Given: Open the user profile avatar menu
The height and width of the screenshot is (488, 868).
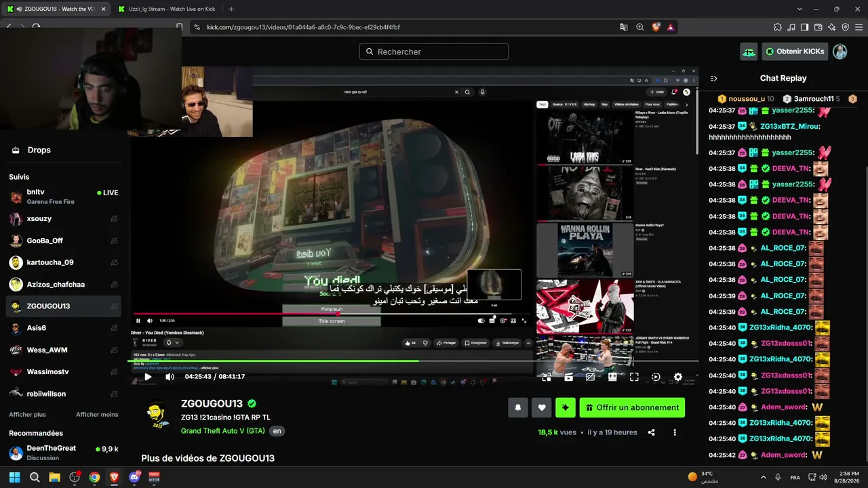Looking at the screenshot, I should 840,52.
